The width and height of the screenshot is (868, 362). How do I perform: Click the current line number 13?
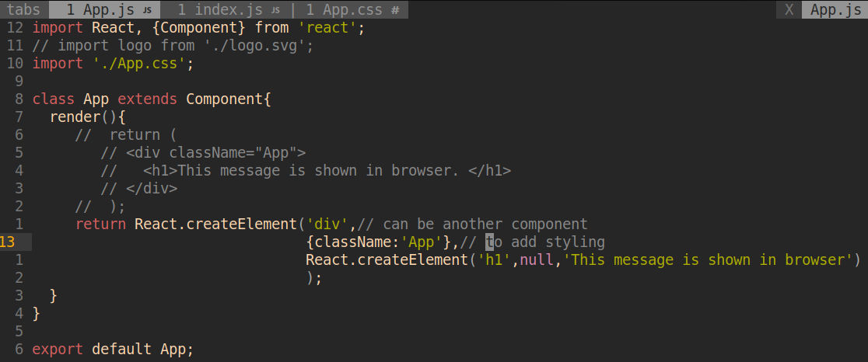click(x=8, y=242)
